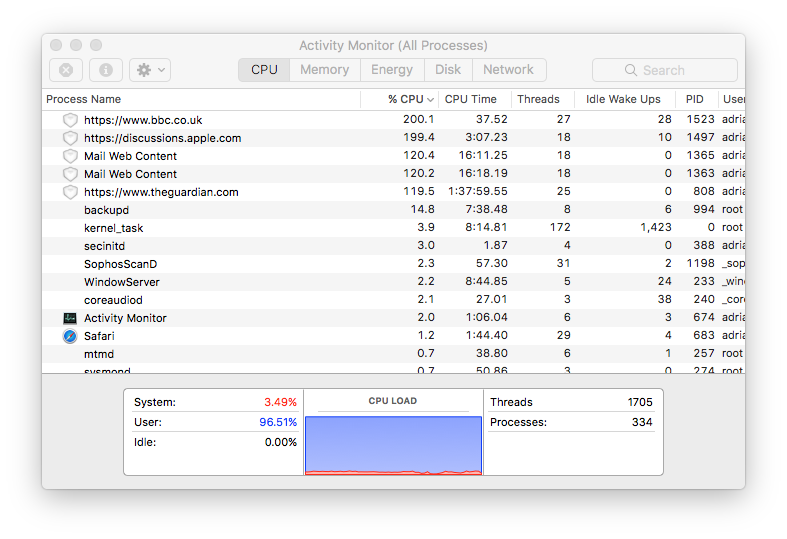Screen dimensions: 787x539
Task: Click shield icon of Mail Web Content PID 1363
Action: click(x=70, y=174)
